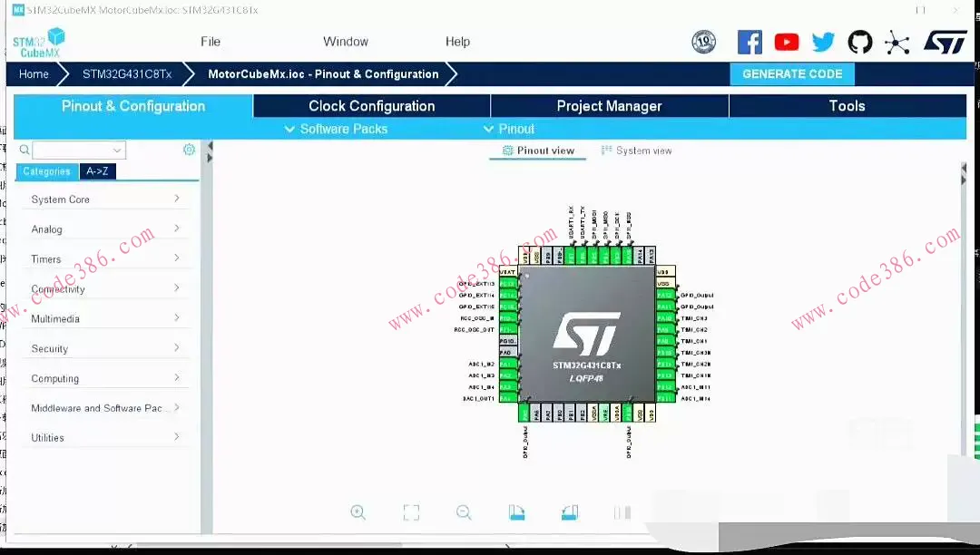Select the pin assigned to TIM1_CH3
The width and height of the screenshot is (980, 555).
coord(666,317)
